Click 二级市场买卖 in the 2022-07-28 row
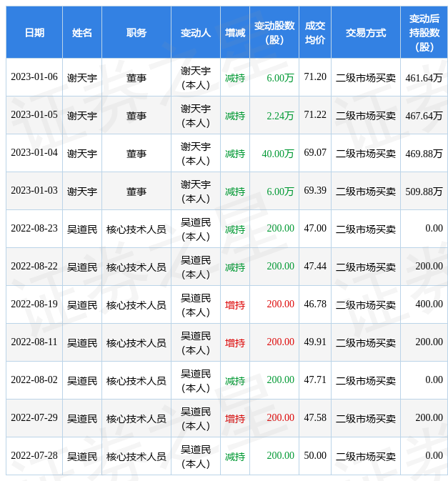Screen dimensions: 448x481 pos(366,457)
